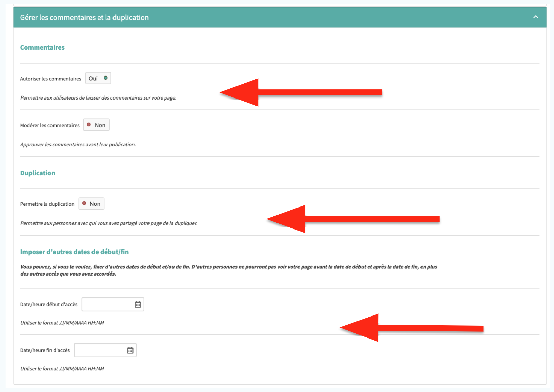Click the 'Approuver les commentaires avant leur publication' hint
The image size is (554, 392).
[78, 145]
